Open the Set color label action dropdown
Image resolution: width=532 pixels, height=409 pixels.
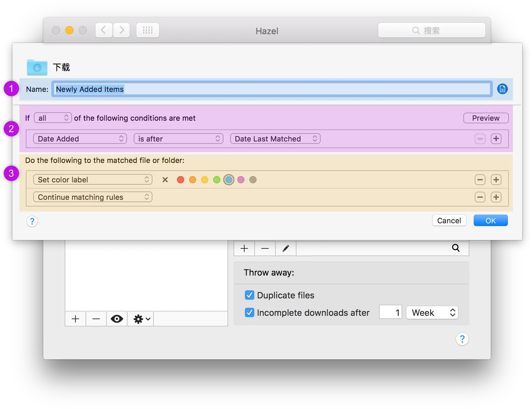[93, 180]
